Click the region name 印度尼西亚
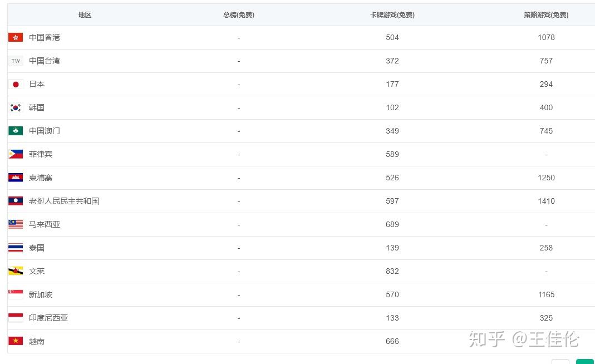This screenshot has height=364, width=595. coord(48,318)
